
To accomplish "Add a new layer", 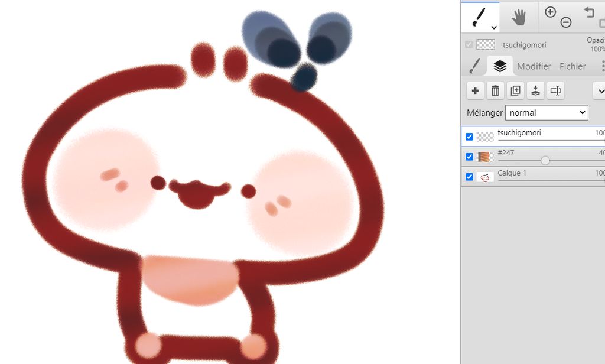I will 476,91.
